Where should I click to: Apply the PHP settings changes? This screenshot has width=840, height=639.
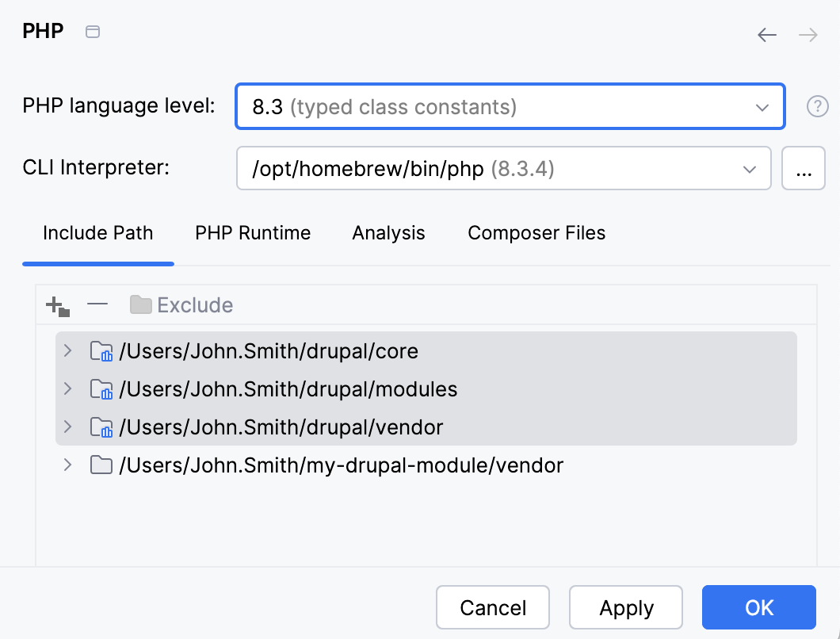[x=625, y=607]
